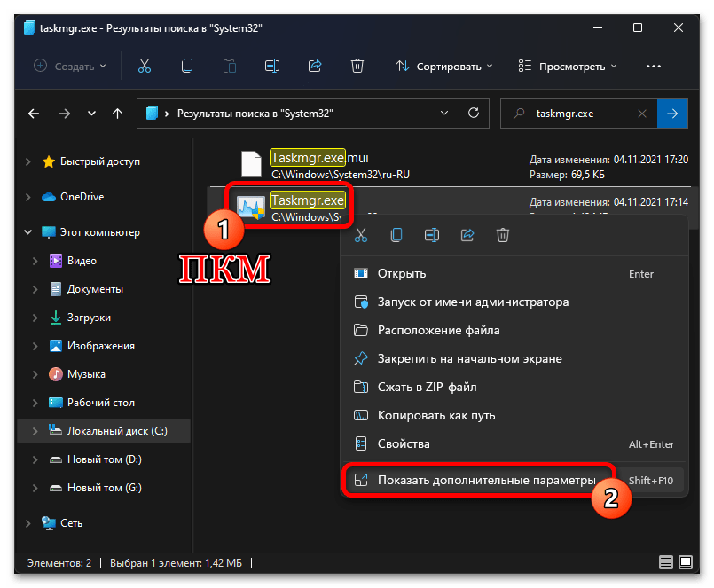Go up one folder level

click(x=117, y=114)
